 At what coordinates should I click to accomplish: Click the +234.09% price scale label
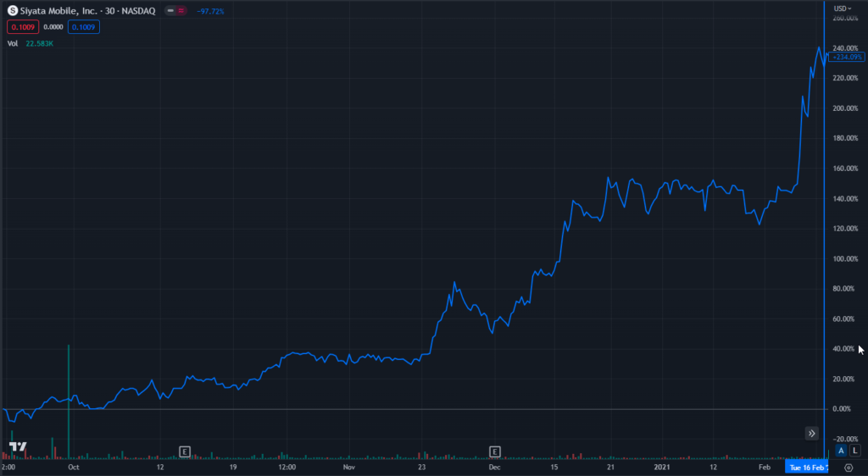847,57
